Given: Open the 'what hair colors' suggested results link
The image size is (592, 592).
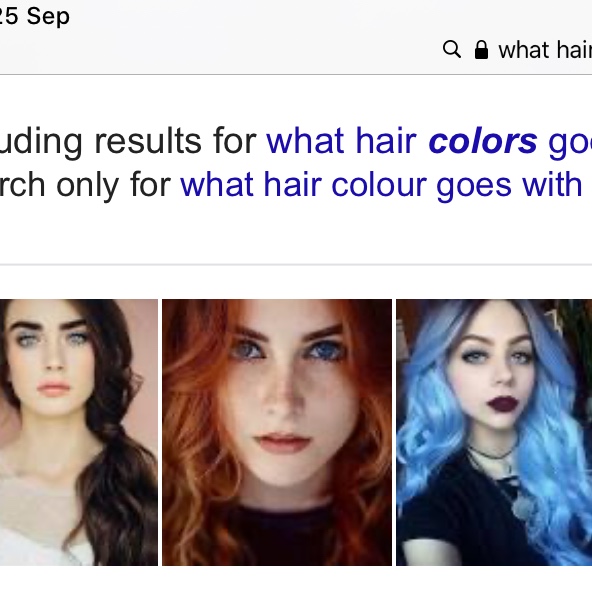Looking at the screenshot, I should [429, 141].
